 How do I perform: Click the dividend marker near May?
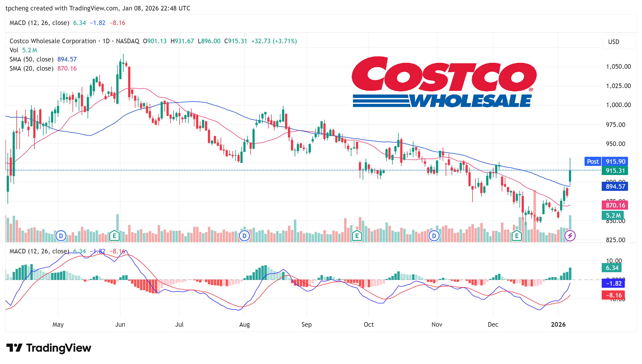61,236
